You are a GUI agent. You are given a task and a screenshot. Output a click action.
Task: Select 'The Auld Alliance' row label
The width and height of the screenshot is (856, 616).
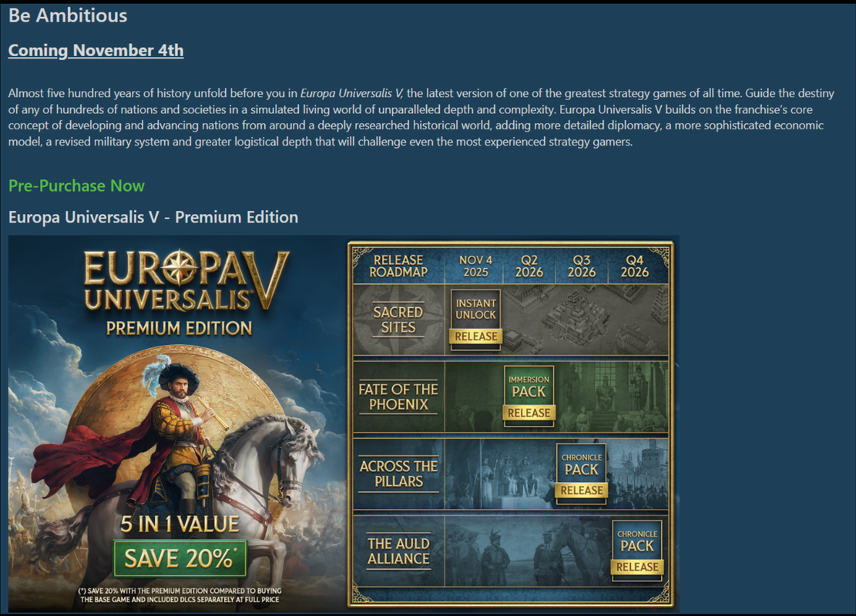click(398, 551)
